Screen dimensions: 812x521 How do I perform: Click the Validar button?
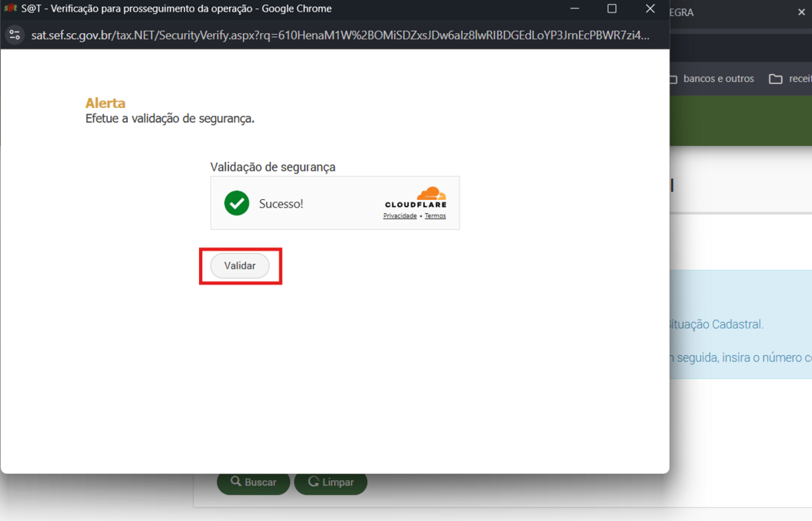pyautogui.click(x=240, y=266)
